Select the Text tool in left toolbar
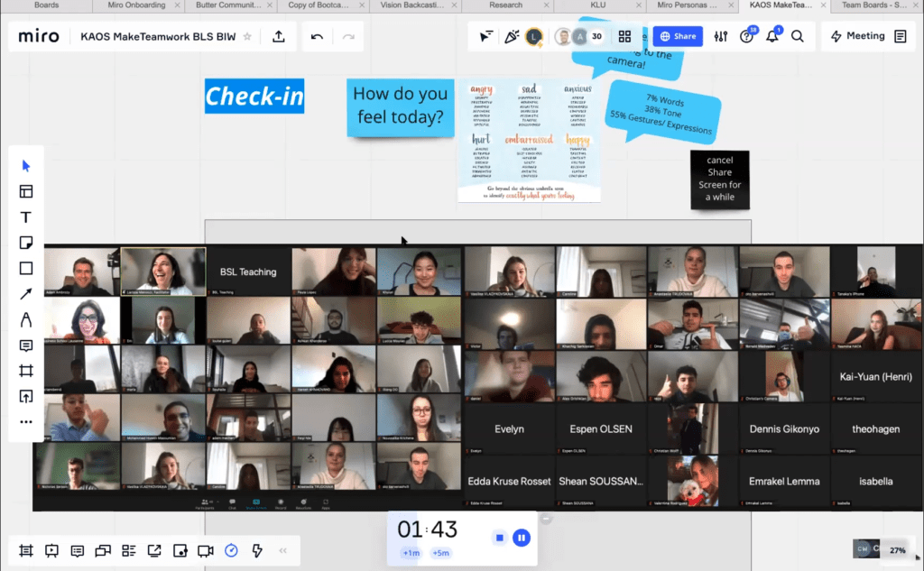This screenshot has width=924, height=571. (26, 217)
